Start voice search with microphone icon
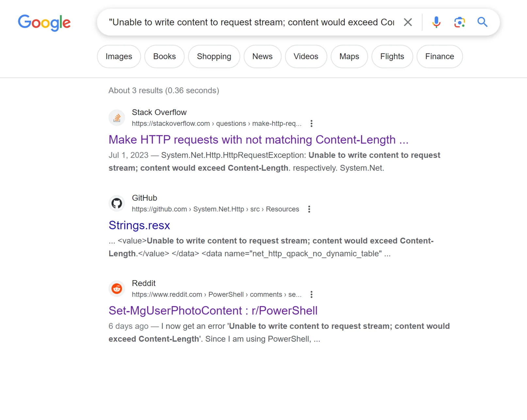 [436, 22]
